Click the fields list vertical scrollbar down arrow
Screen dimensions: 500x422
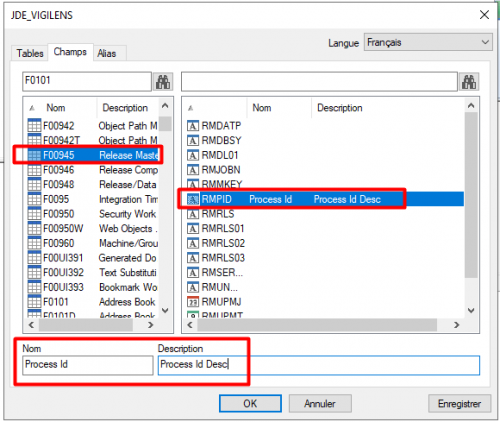(x=471, y=310)
